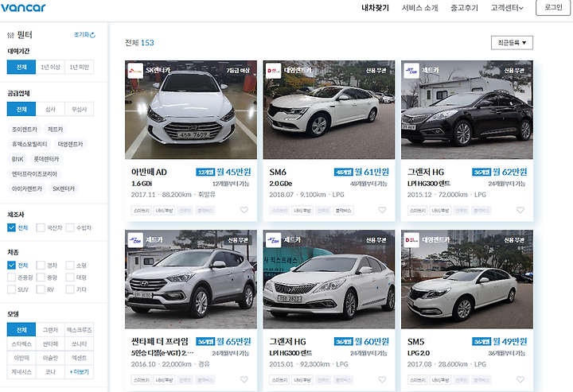Viewport: 573px width, 392px height.
Task: Favorite the 싼타페 더 프라임 listing heart
Action: coord(244,379)
